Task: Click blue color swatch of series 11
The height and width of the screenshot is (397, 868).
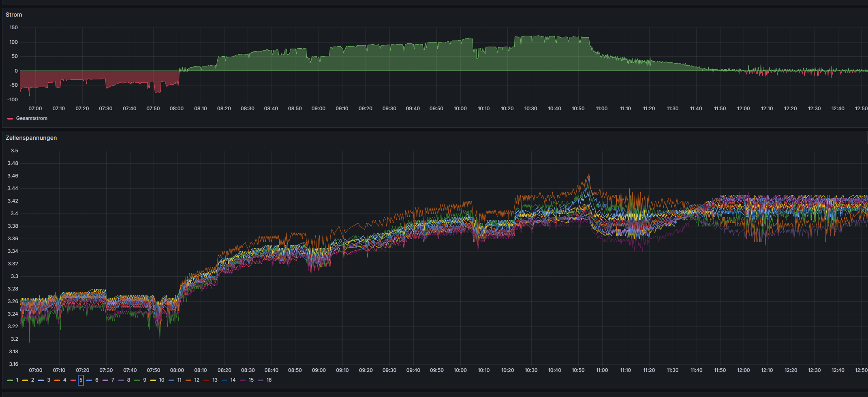Action: point(171,380)
